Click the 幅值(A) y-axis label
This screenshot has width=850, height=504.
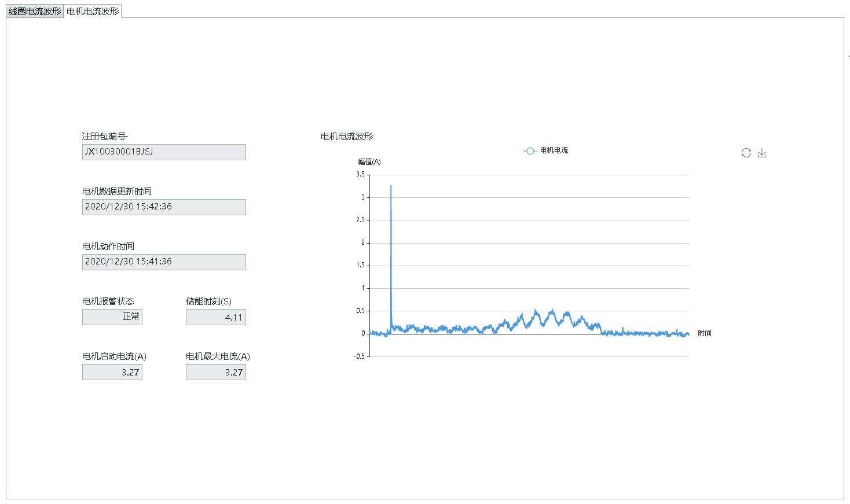[369, 162]
